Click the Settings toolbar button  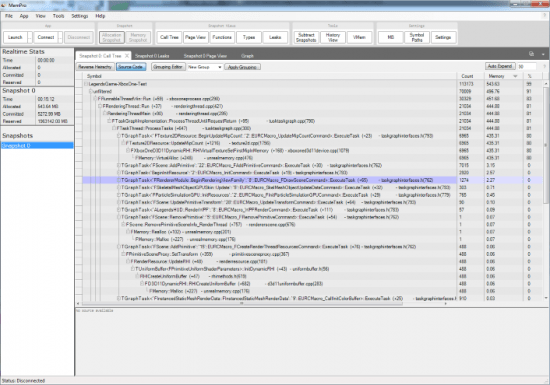click(443, 37)
